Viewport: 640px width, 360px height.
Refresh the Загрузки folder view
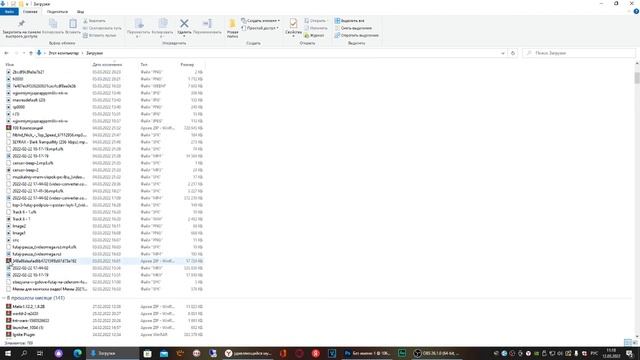(x=513, y=53)
